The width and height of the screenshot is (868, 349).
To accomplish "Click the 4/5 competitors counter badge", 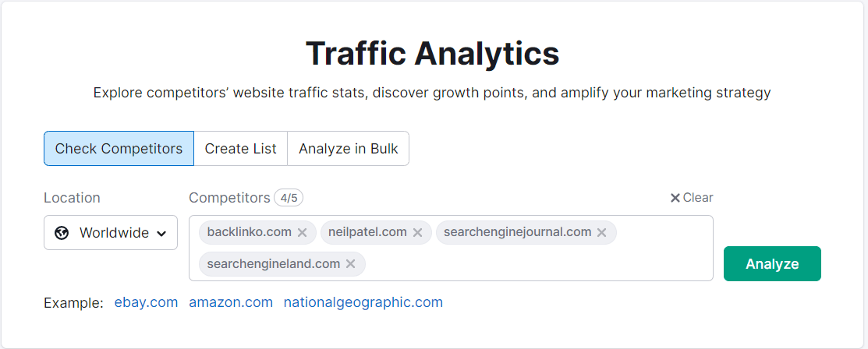I will click(x=289, y=198).
